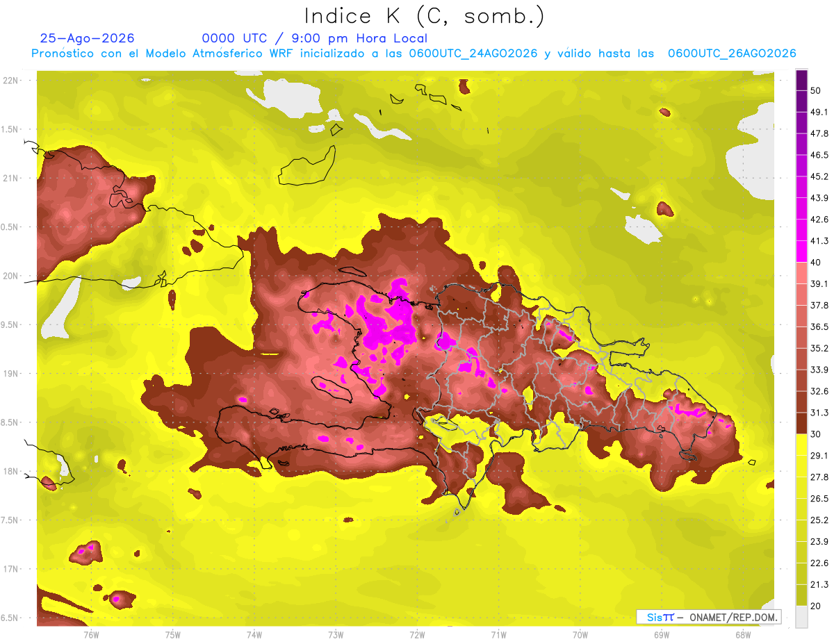Click the "71W" longitude label

click(498, 635)
